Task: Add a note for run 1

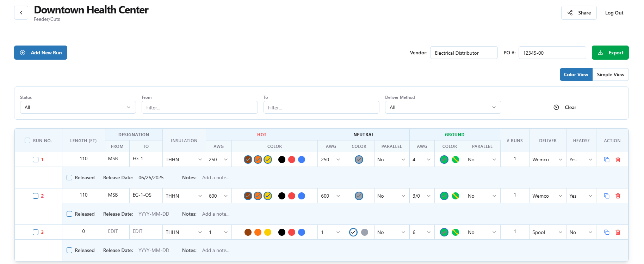Action: coord(216,178)
